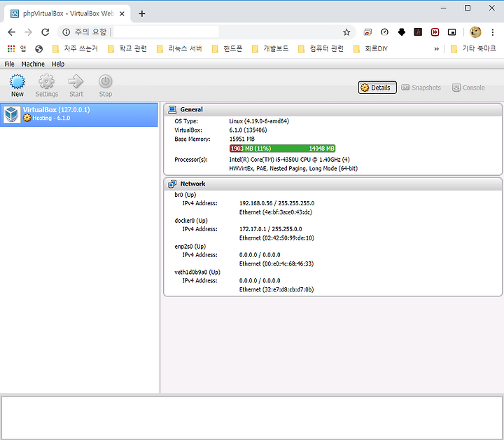504x440 pixels.
Task: Click the black shield extension icon
Action: point(402,32)
